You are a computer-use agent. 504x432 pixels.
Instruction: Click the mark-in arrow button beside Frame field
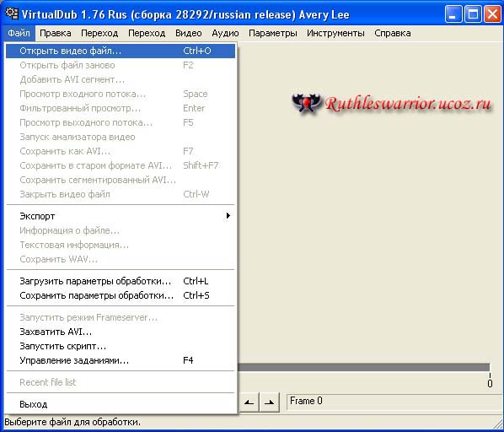249,402
